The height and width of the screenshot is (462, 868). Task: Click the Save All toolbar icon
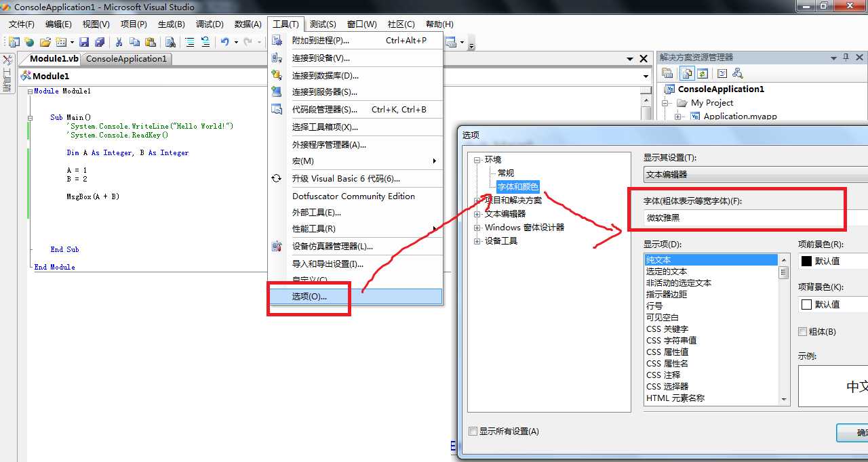[100, 42]
